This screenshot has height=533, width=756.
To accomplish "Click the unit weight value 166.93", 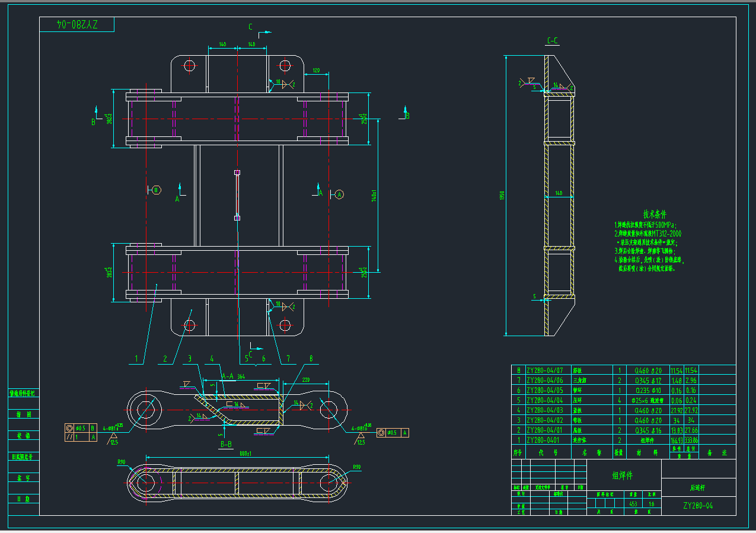I will [676, 441].
